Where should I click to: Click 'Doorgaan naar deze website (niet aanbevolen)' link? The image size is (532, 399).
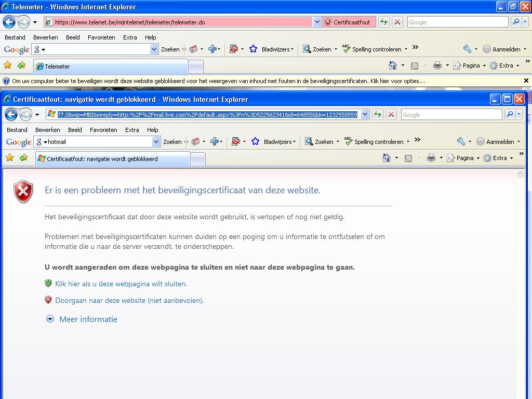coord(129,300)
